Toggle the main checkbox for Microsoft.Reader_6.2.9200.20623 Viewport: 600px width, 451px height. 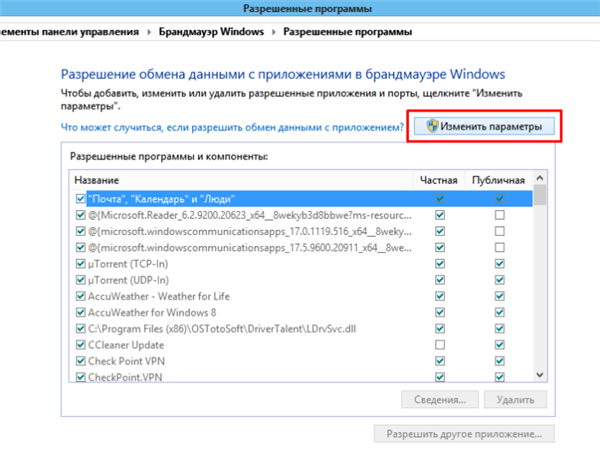tap(80, 215)
